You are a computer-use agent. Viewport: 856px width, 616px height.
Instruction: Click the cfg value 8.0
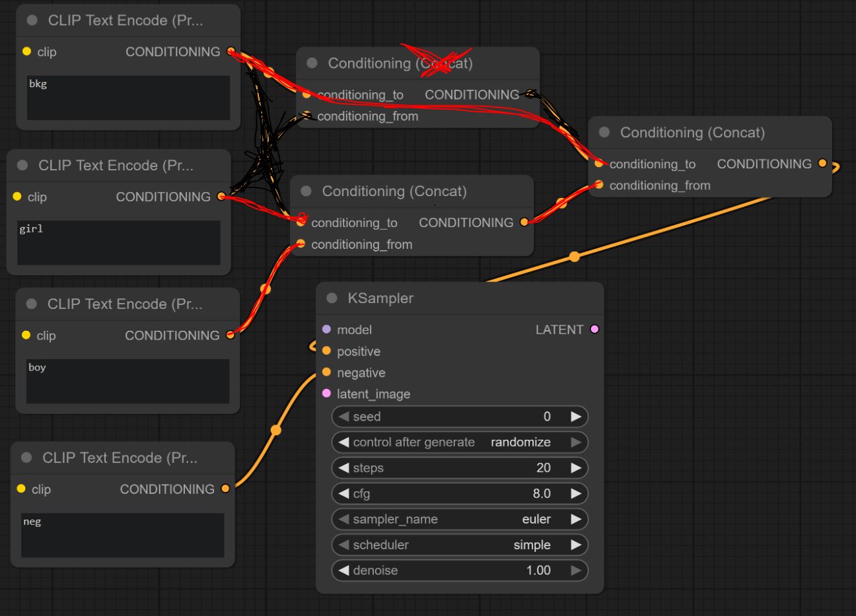[542, 494]
